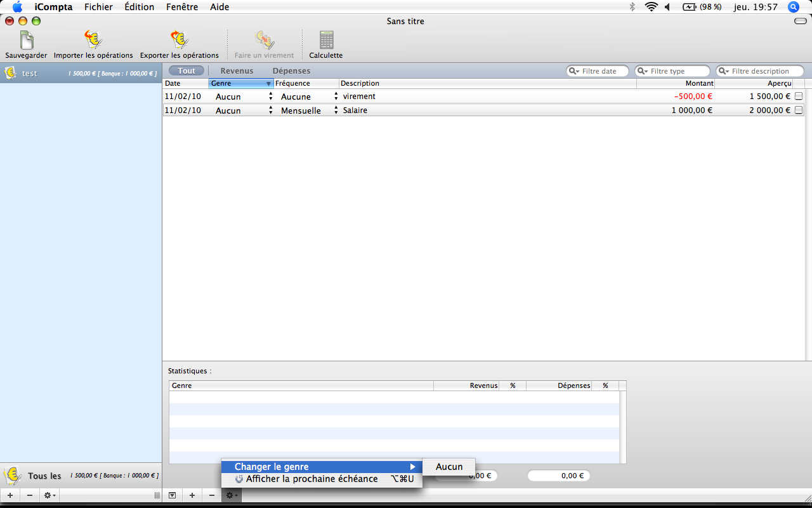
Task: Open the Aide menu
Action: tap(219, 7)
